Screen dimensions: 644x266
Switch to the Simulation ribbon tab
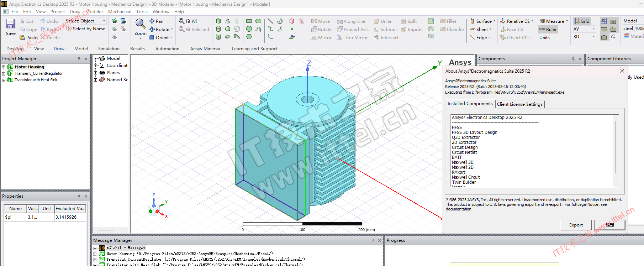coord(109,49)
